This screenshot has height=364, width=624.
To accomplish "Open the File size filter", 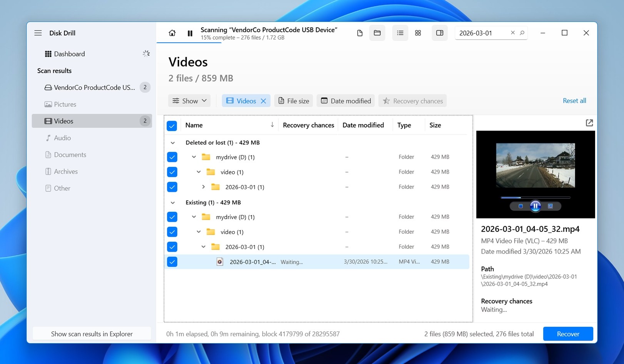I will (x=294, y=101).
